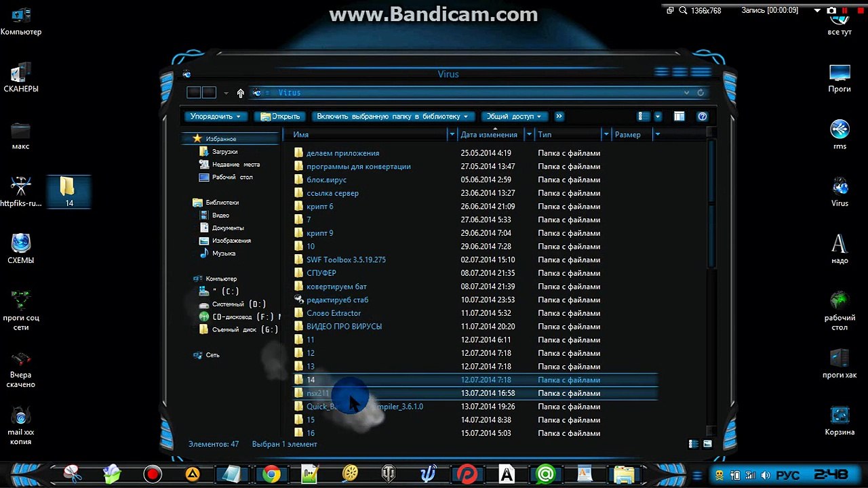This screenshot has width=868, height=488.
Task: Select the Компьютер desktop icon
Action: point(21,22)
